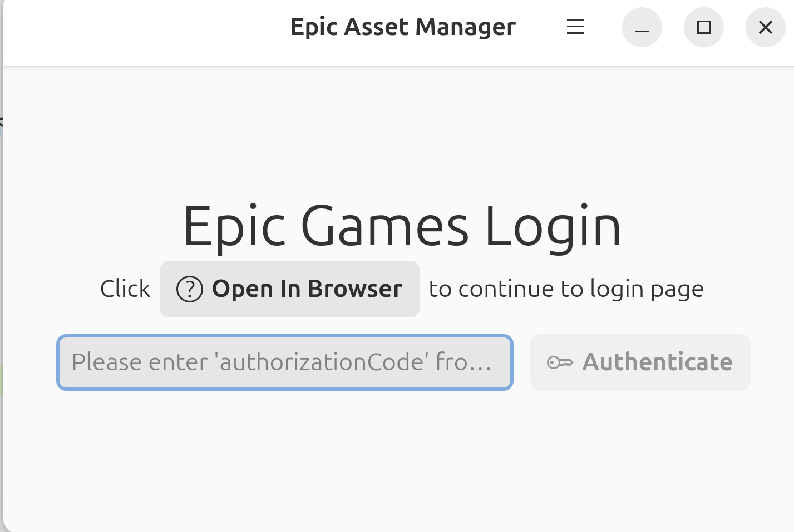Minimize the Epic Asset Manager window
Viewport: 794px width, 532px height.
tap(642, 27)
